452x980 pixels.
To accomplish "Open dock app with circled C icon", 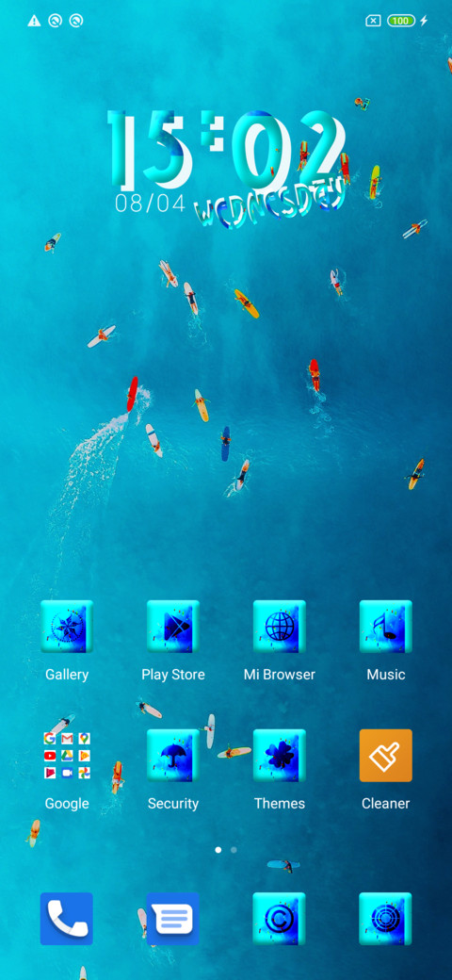I will pos(279,918).
